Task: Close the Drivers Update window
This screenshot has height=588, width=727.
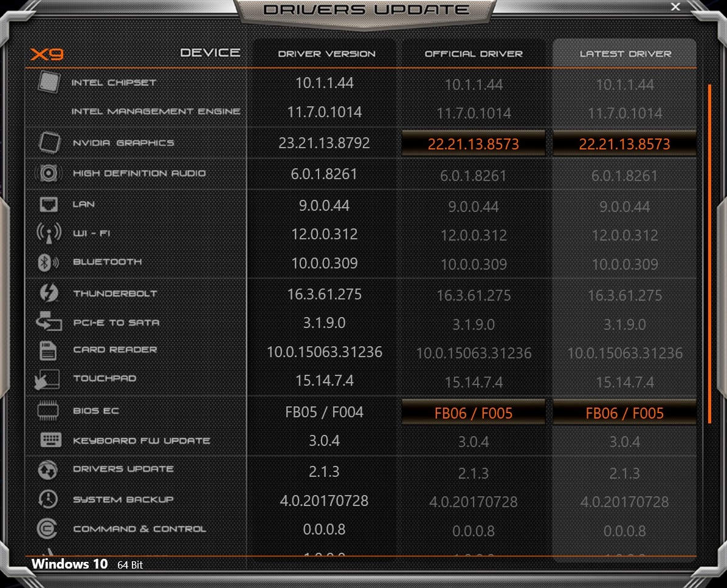Action: tap(675, 7)
